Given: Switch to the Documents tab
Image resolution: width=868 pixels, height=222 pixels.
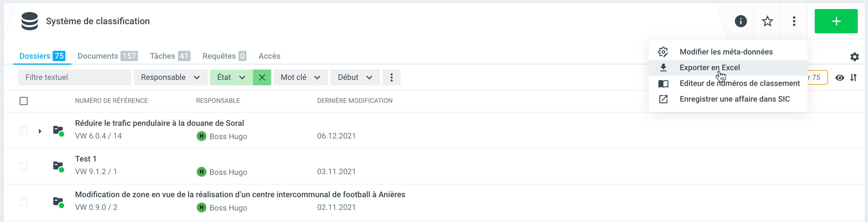Looking at the screenshot, I should [x=107, y=56].
